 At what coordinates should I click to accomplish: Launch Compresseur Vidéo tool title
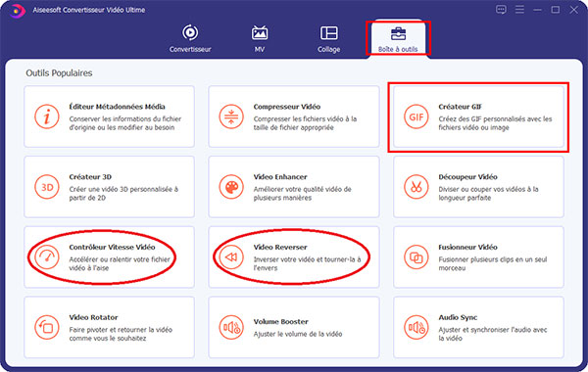pyautogui.click(x=287, y=107)
